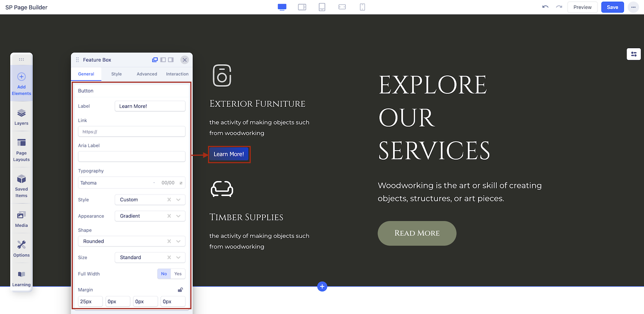Click the Preview button
Viewport: 644px width, 314px height.
pos(582,7)
